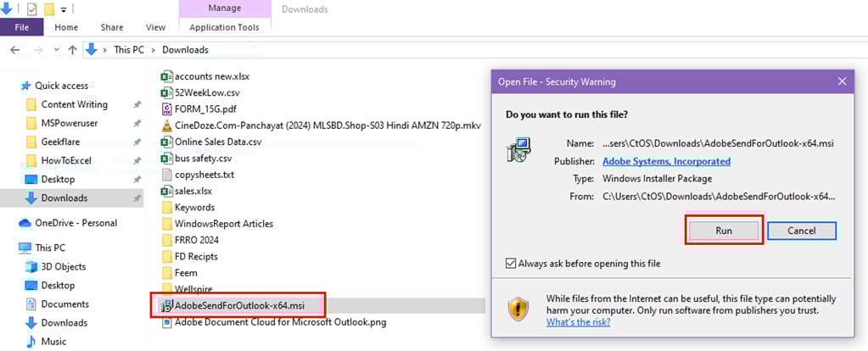The width and height of the screenshot is (868, 351).
Task: Switch to the Share ribbon tab
Action: click(111, 27)
